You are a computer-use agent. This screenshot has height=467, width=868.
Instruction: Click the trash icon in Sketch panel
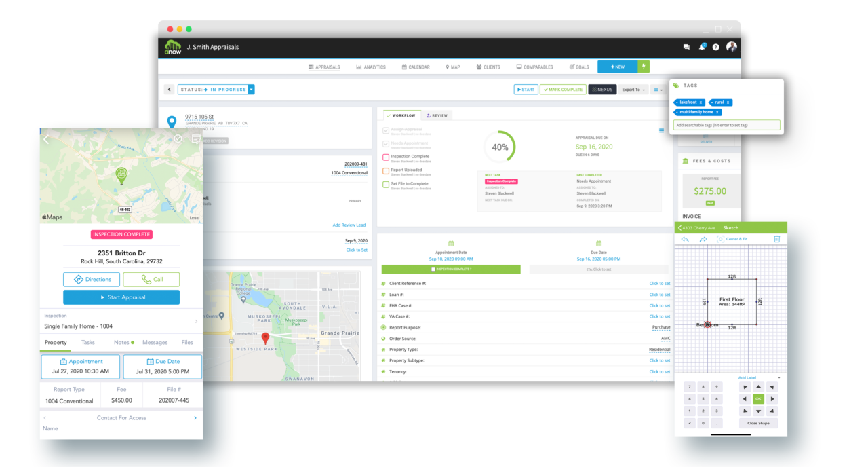coord(777,239)
